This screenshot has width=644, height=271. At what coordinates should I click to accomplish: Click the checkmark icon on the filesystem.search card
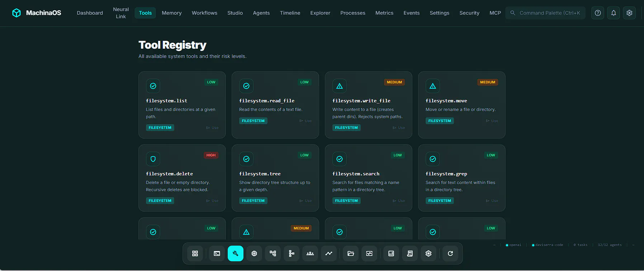click(x=340, y=159)
